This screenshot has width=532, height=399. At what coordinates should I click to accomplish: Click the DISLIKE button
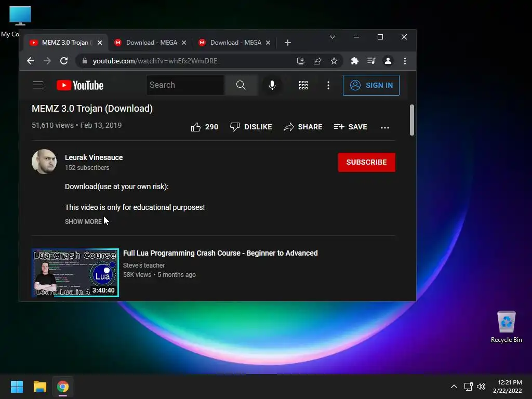pos(251,127)
